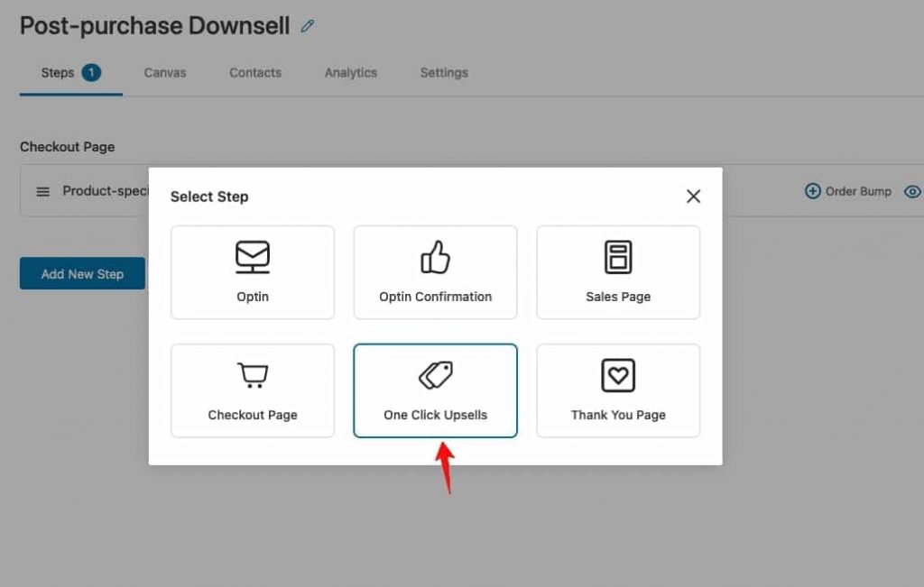Choose the Sales Page step card
This screenshot has width=924, height=587.
pyautogui.click(x=618, y=272)
